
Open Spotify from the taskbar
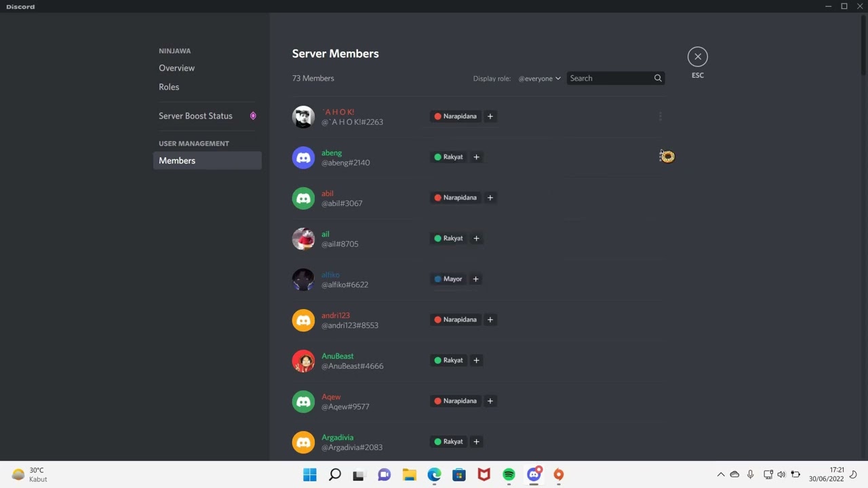[x=509, y=475]
